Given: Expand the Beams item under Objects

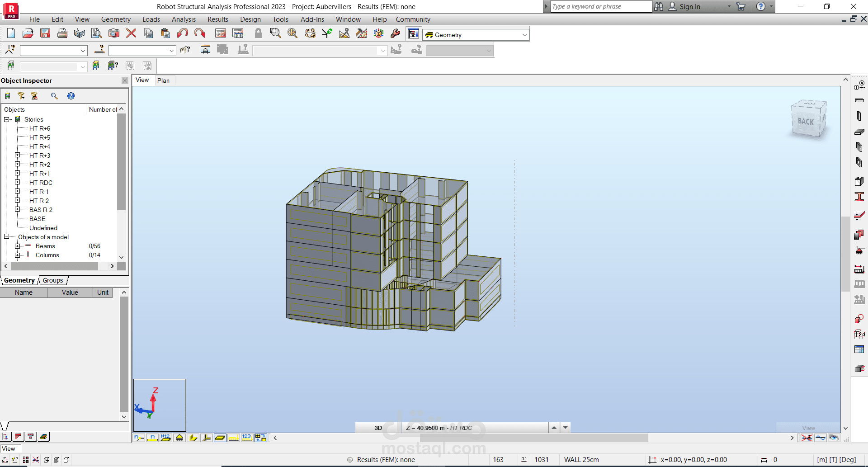Looking at the screenshot, I should click(18, 246).
